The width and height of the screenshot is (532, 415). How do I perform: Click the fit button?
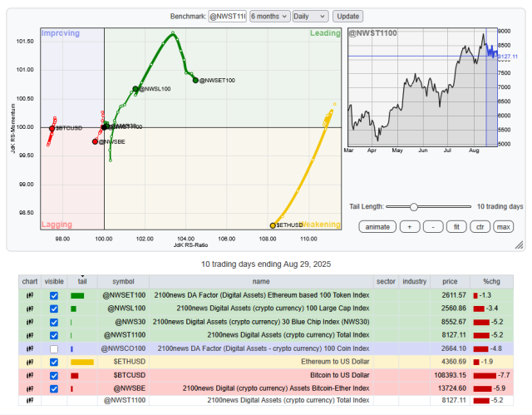[456, 227]
